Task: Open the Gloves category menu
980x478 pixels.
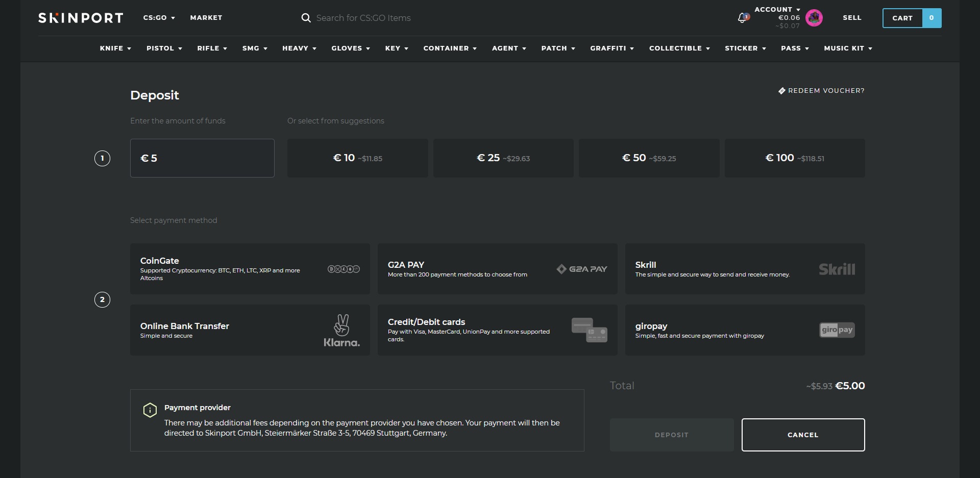Action: click(350, 48)
